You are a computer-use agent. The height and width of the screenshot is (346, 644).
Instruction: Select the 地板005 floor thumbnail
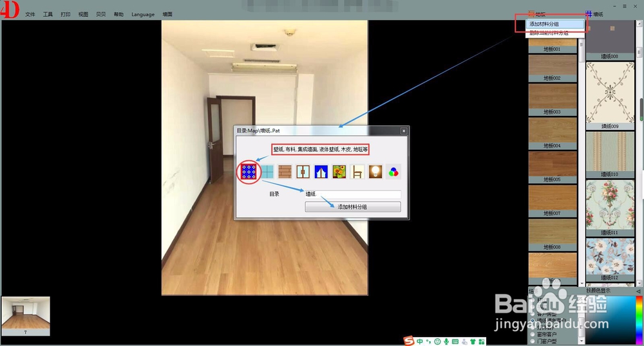553,167
